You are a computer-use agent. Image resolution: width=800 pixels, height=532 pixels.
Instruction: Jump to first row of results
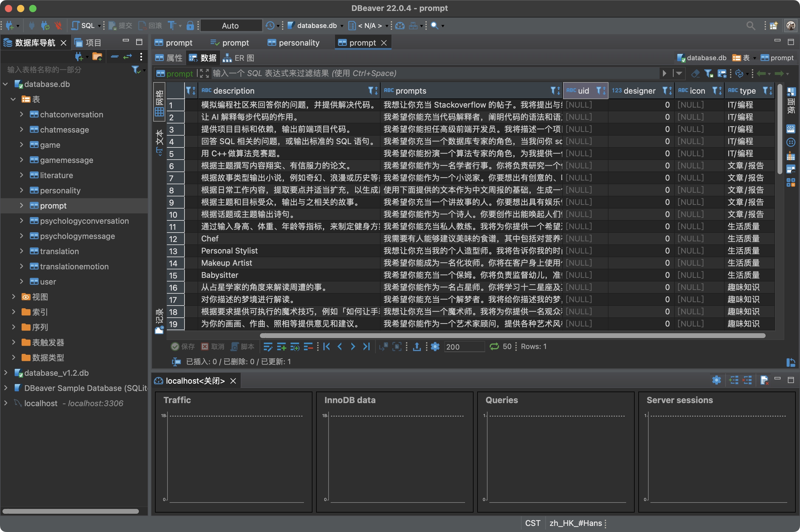(x=326, y=347)
